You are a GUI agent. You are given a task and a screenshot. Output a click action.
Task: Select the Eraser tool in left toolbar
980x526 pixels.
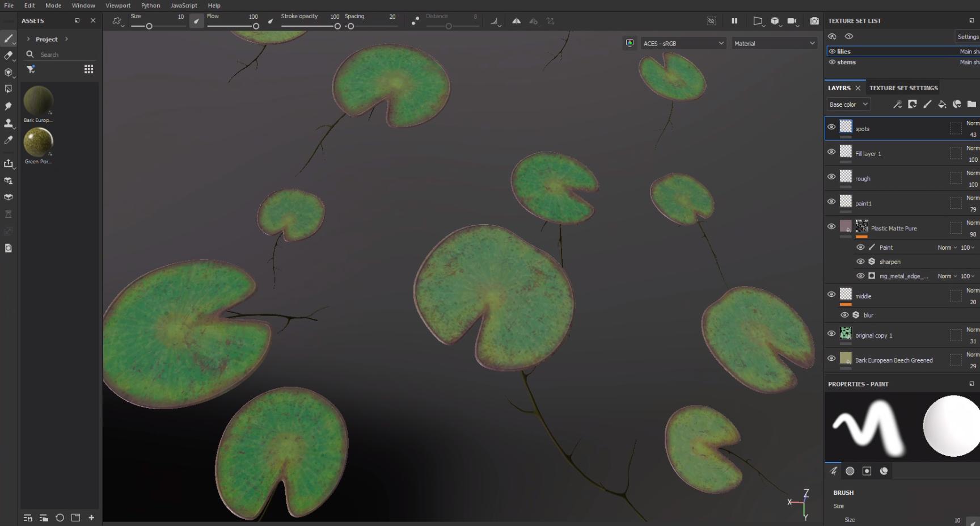tap(9, 56)
